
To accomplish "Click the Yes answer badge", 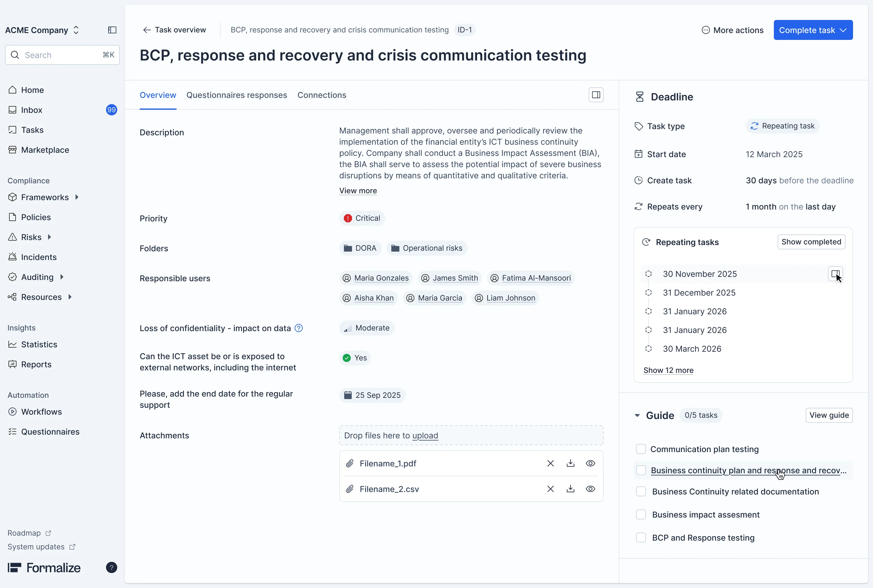I will click(355, 358).
